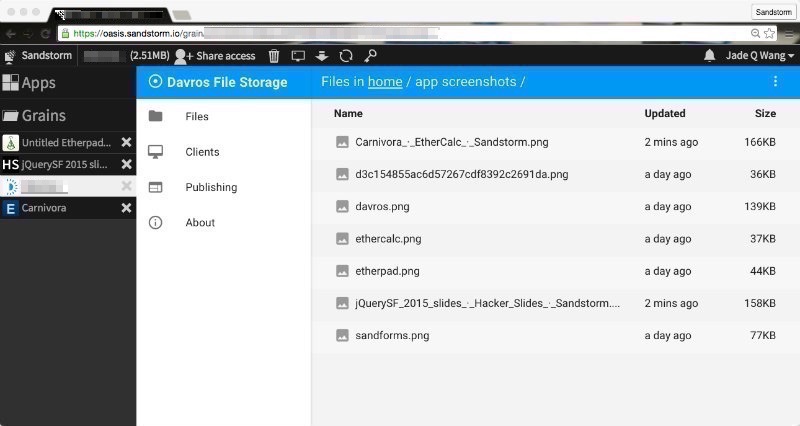Close the Untitled Etherpad grain tab
The height and width of the screenshot is (426, 800).
pos(126,142)
